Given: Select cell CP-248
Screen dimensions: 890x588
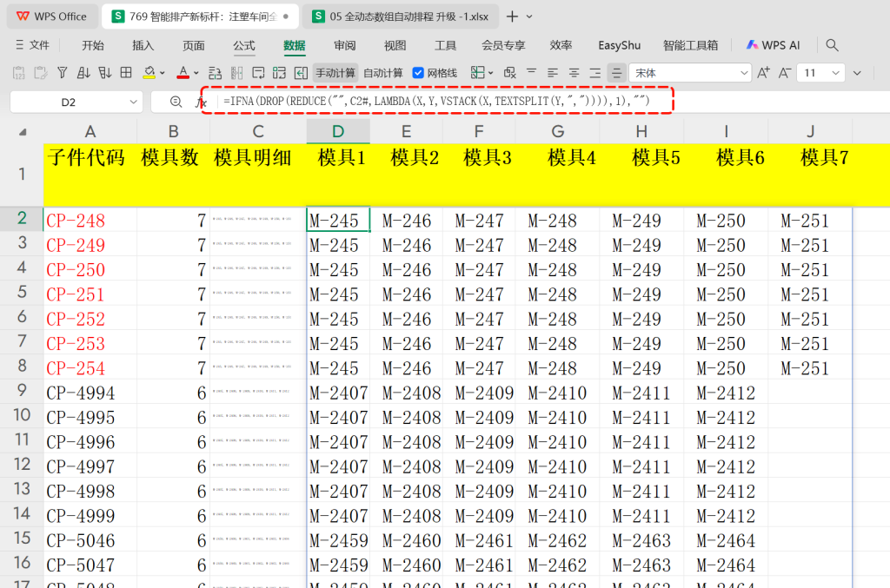Looking at the screenshot, I should tap(90, 220).
